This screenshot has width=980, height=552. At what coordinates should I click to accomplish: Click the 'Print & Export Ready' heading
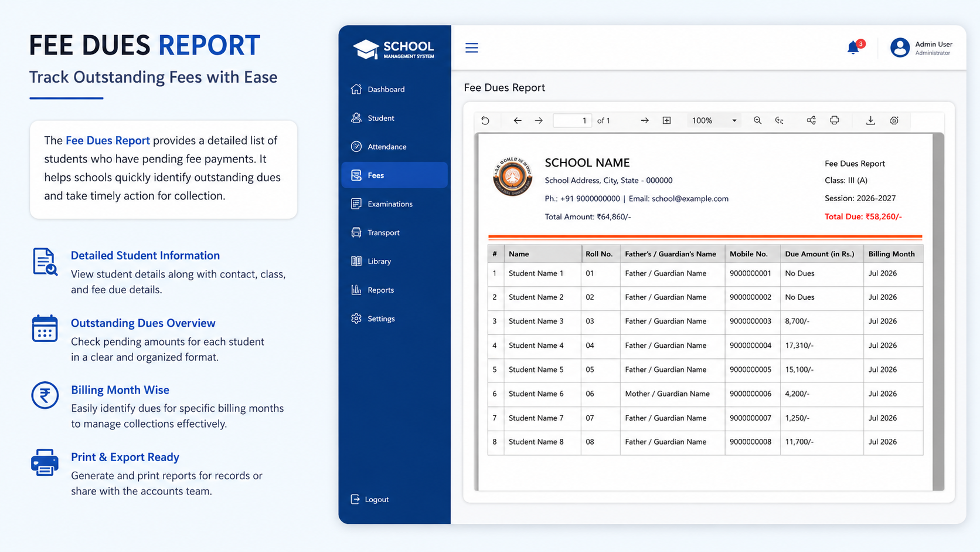pos(125,457)
